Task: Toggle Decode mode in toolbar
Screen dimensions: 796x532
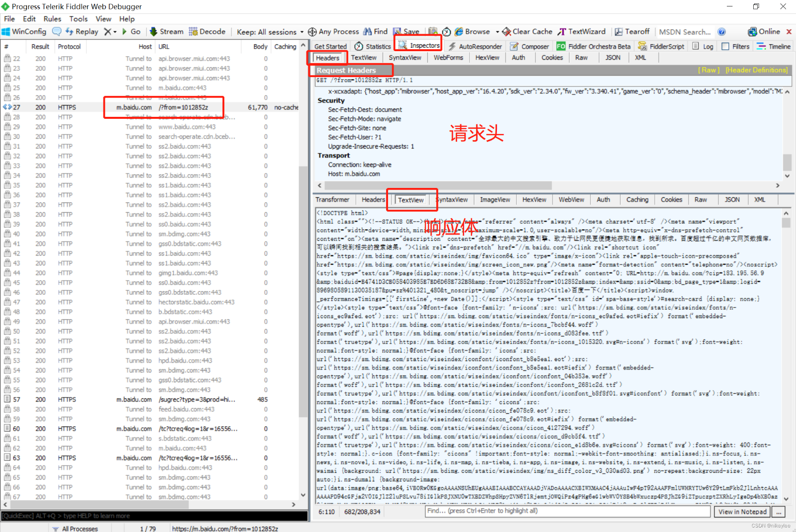Action: (207, 31)
